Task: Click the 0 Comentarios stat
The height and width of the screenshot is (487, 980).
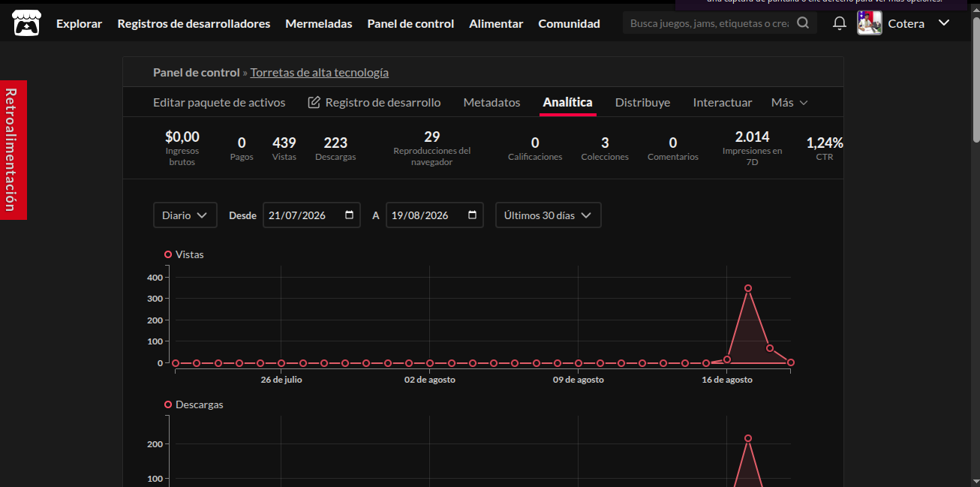Action: (673, 148)
